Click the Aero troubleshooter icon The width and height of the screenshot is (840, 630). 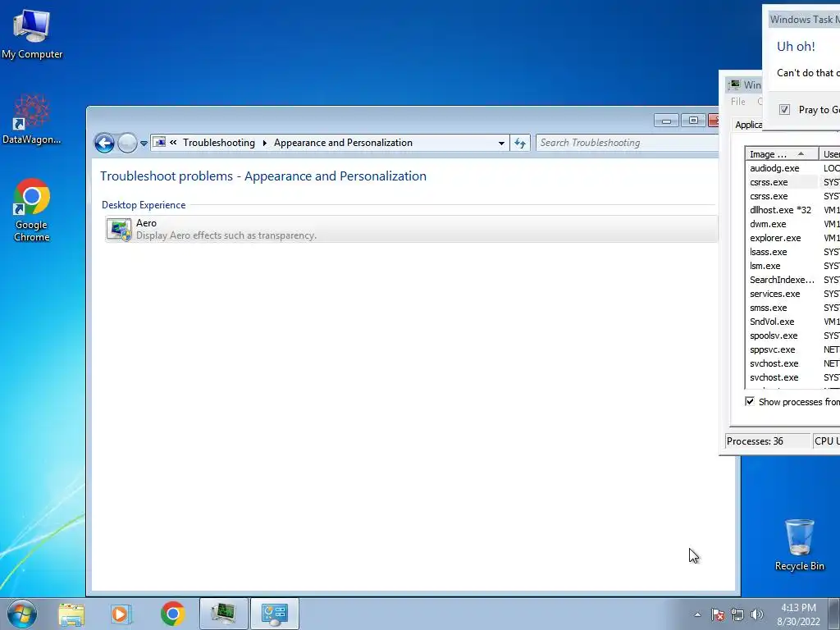119,230
